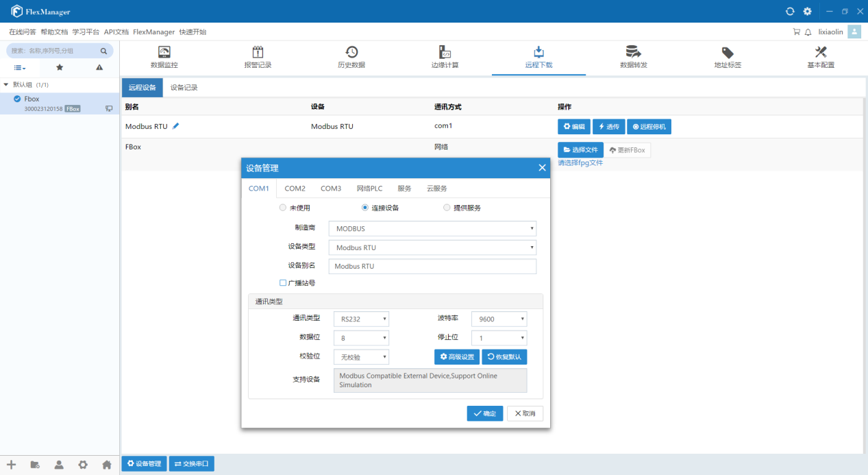Image resolution: width=868 pixels, height=475 pixels.
Task: Expand the 制造商 MODBUS dropdown
Action: tap(432, 228)
